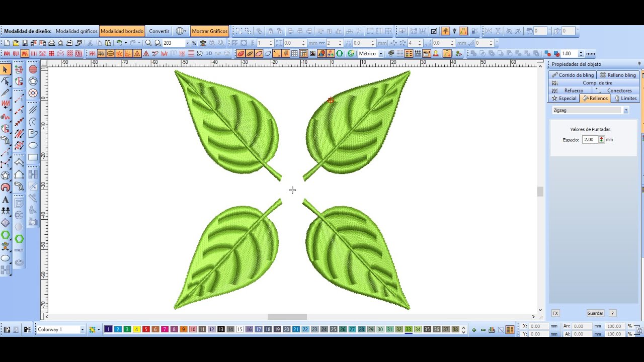Open the Especial tab
Screen dimensions: 644x362
click(564, 99)
